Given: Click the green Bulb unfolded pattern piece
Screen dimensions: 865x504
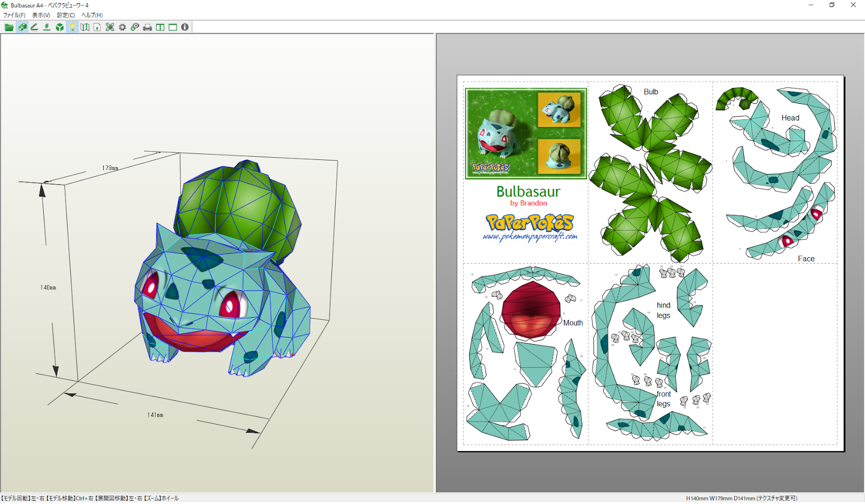Looking at the screenshot, I should pos(650,173).
